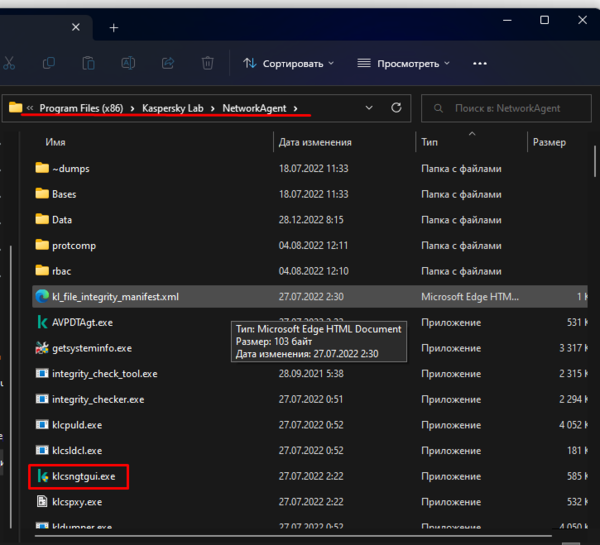Select the Bases folder
Viewport: 600px width, 545px height.
click(x=64, y=194)
